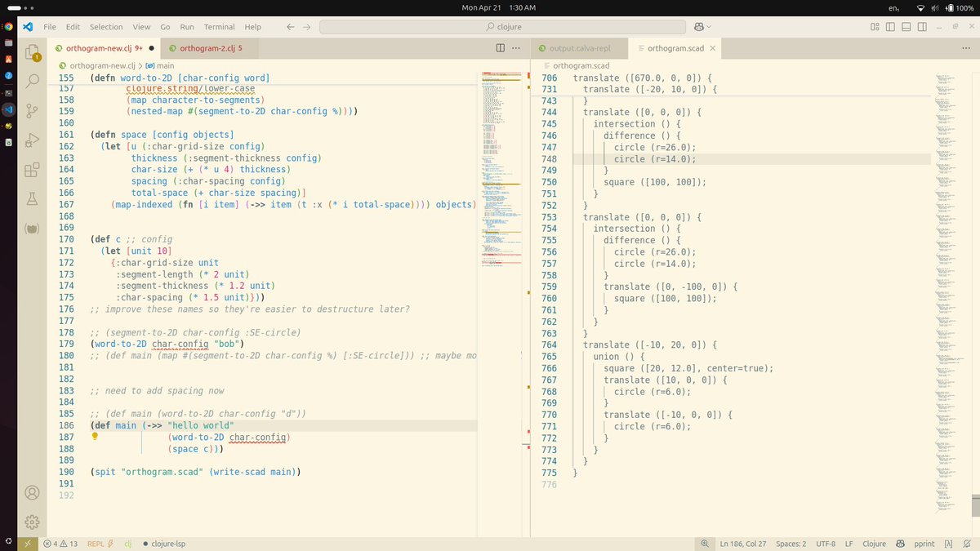Open the Copilot status icon
Image resolution: width=980 pixels, height=551 pixels.
pos(901,544)
